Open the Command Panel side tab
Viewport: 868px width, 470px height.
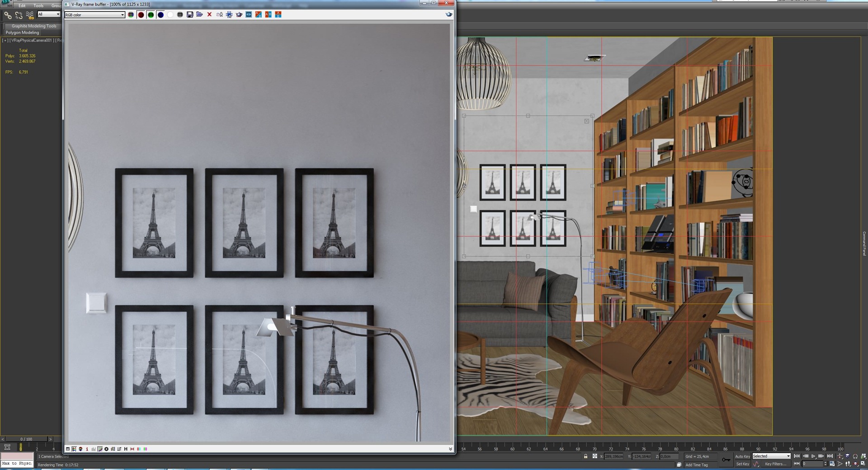coord(864,244)
